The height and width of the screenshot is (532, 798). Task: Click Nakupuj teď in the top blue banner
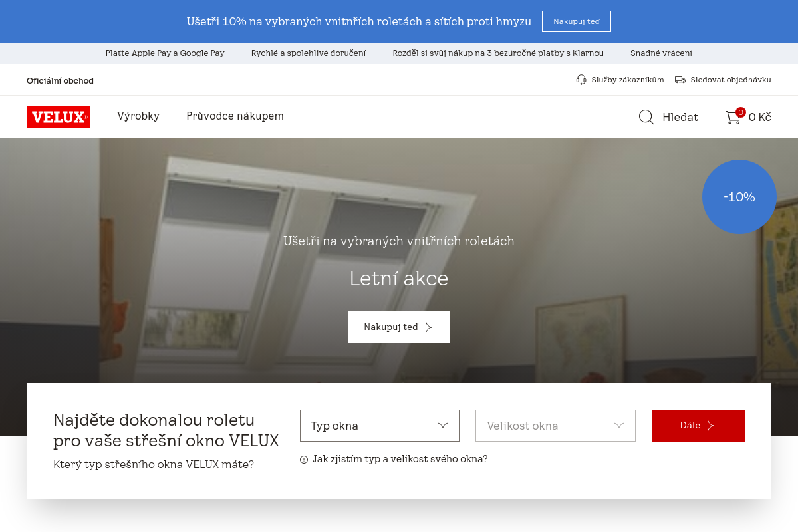[577, 21]
